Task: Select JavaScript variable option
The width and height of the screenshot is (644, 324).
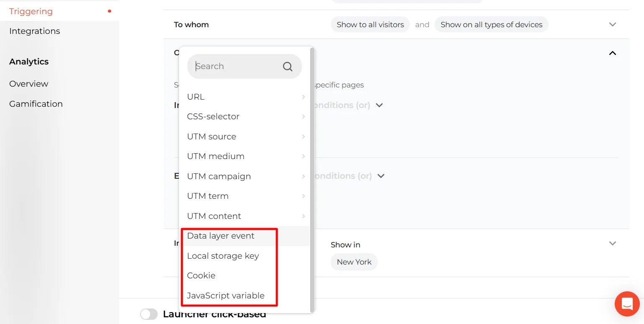Action: tap(225, 296)
